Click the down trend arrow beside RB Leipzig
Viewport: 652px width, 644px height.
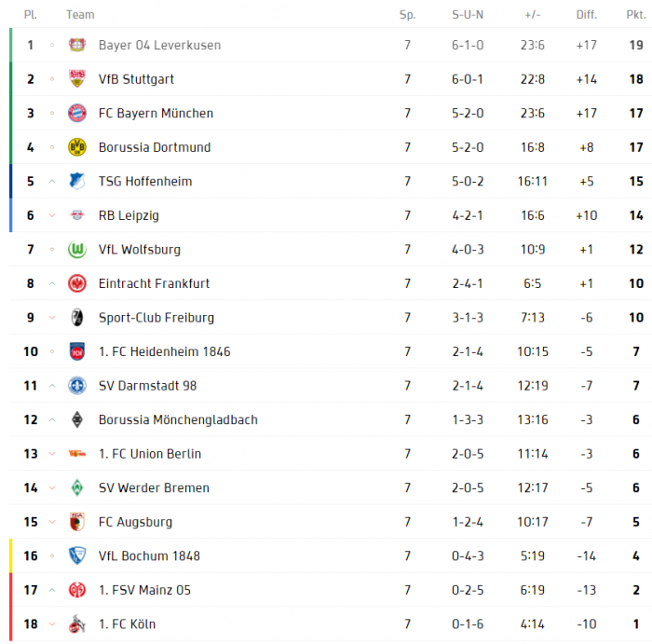(x=52, y=215)
